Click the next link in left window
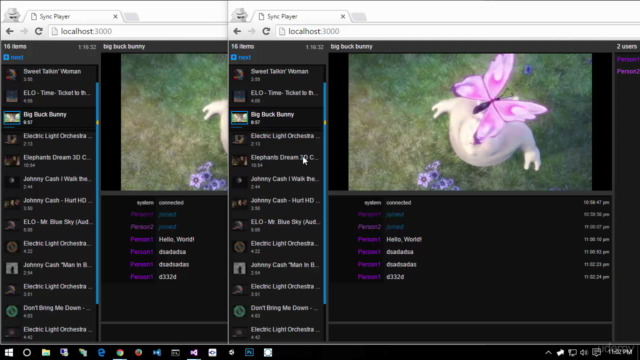The image size is (640, 360). pyautogui.click(x=17, y=57)
